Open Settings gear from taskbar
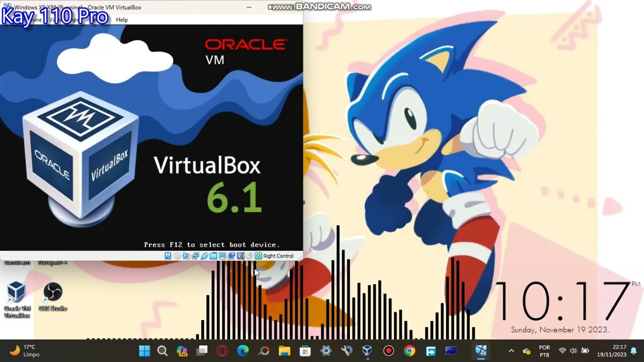This screenshot has height=362, width=644. 326,350
